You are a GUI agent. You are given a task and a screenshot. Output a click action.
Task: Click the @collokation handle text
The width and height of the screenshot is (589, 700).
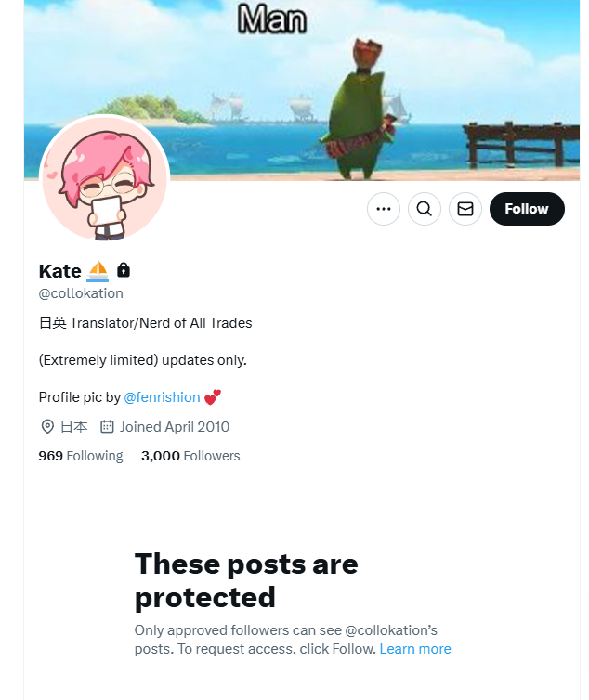[x=81, y=293]
